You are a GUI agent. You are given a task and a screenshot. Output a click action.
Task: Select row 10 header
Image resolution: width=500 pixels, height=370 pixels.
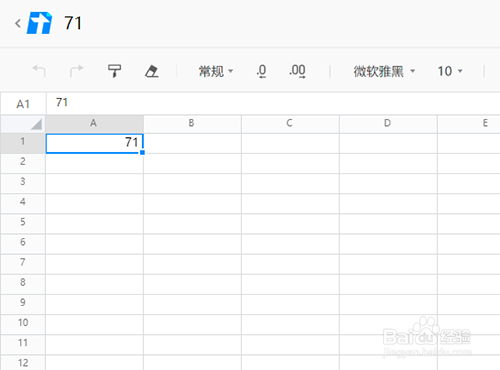(23, 324)
